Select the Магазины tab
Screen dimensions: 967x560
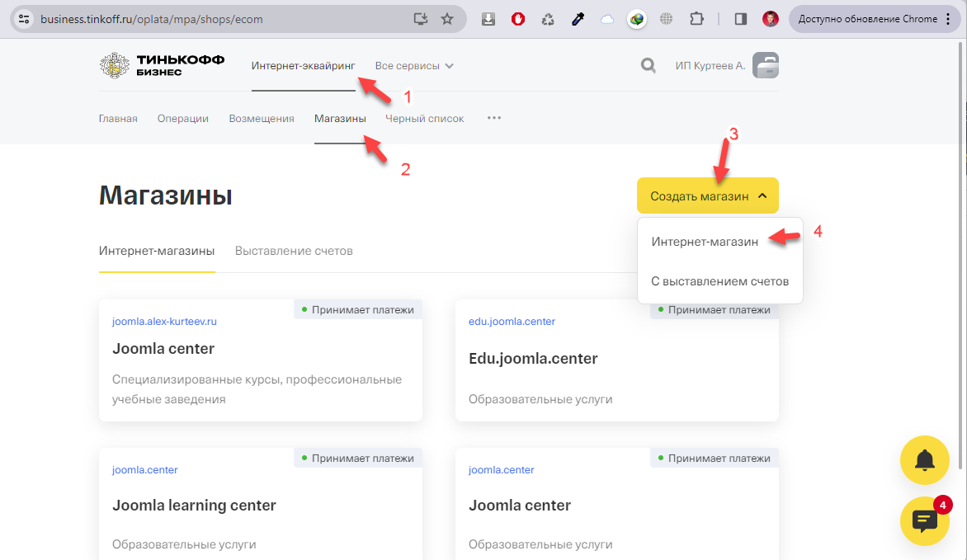pyautogui.click(x=340, y=119)
